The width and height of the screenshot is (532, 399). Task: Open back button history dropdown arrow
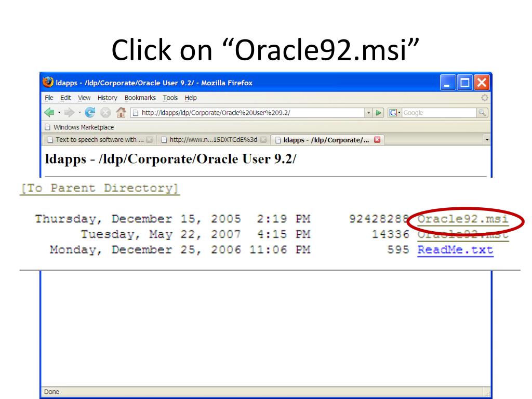click(59, 112)
